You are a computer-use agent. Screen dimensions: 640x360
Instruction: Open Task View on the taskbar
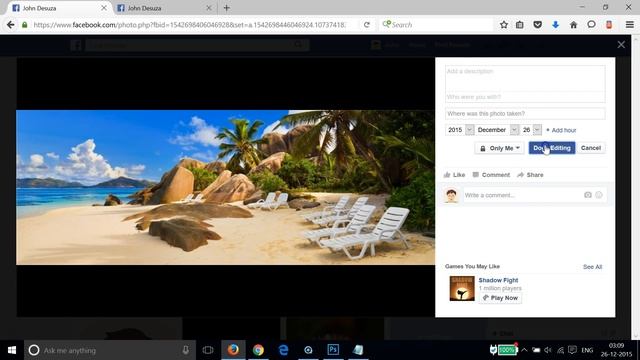point(208,350)
